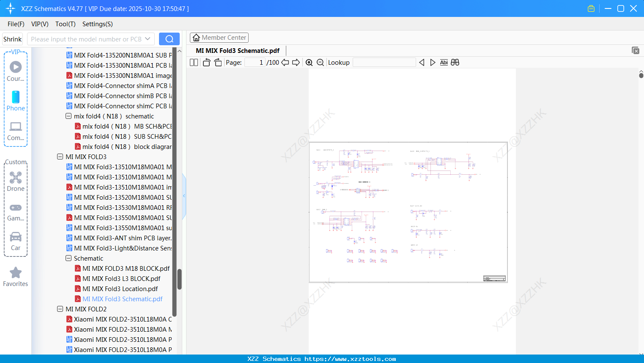Open the File(F) menu
Screen dimensions: 644x363
[16, 24]
